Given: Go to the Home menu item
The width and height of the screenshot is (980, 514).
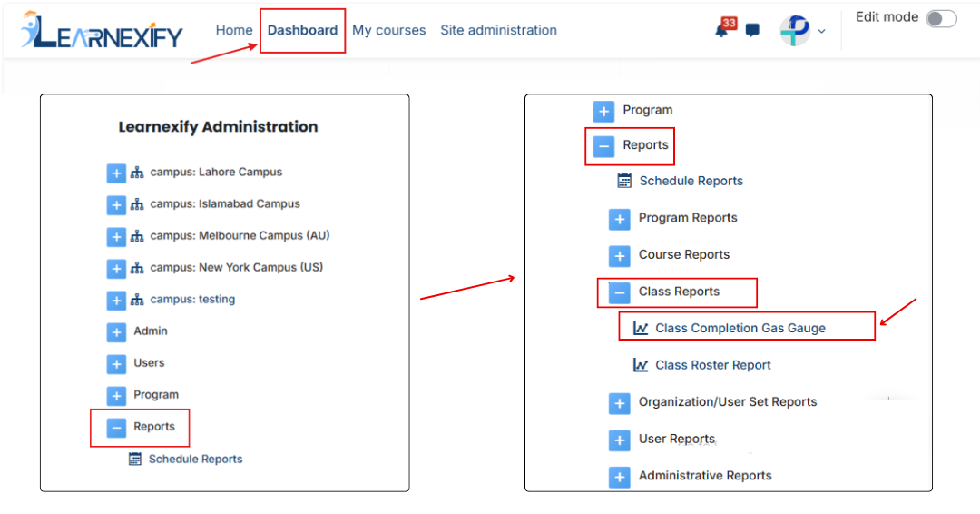Looking at the screenshot, I should click(234, 30).
